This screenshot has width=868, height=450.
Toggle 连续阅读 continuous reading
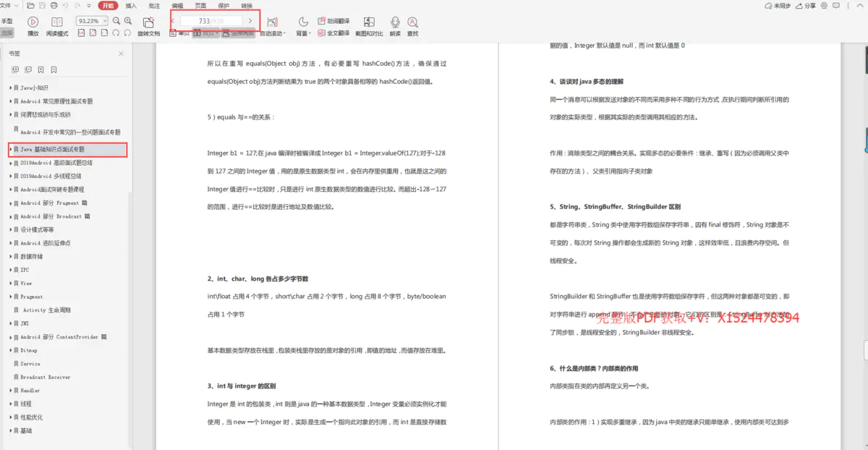[x=239, y=33]
